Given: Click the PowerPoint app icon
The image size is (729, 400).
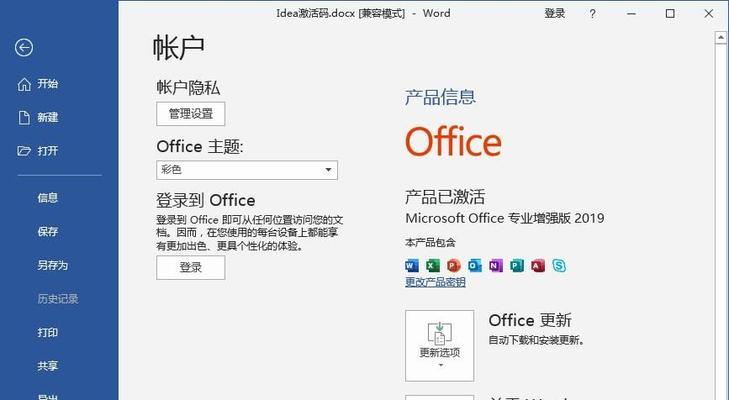Looking at the screenshot, I should (x=454, y=266).
